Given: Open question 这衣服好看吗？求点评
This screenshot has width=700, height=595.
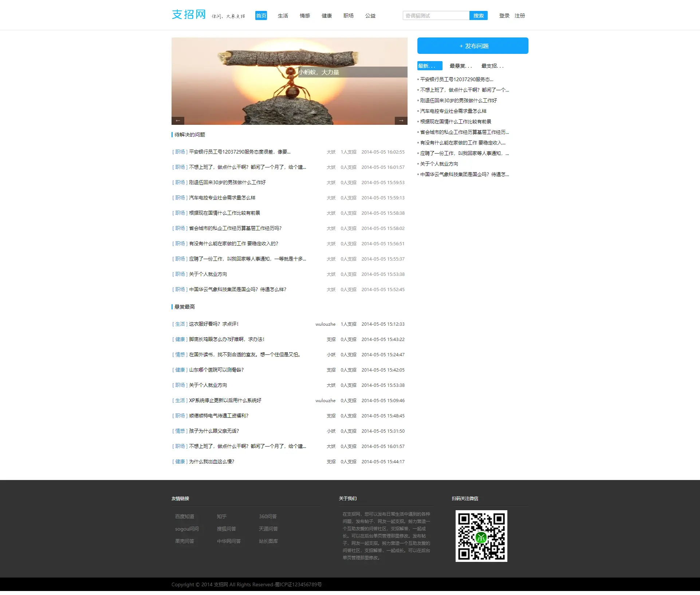Looking at the screenshot, I should click(214, 324).
